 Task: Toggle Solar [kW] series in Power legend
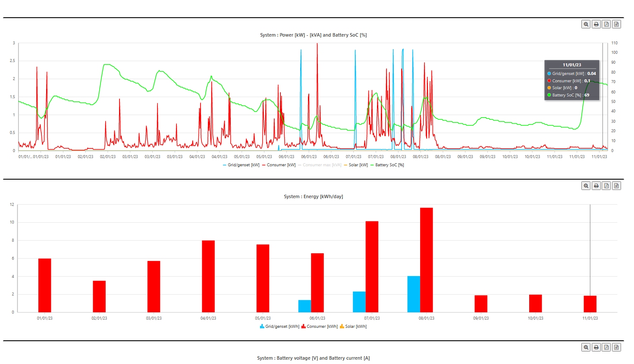tap(356, 165)
